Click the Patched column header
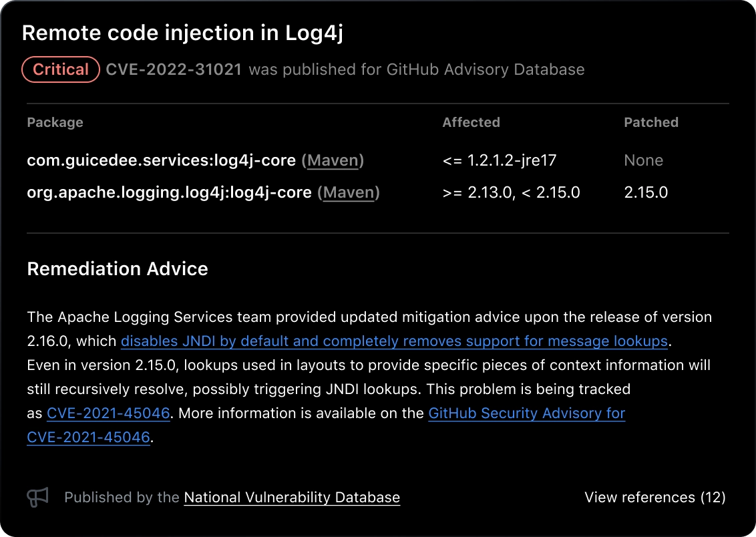 point(651,122)
